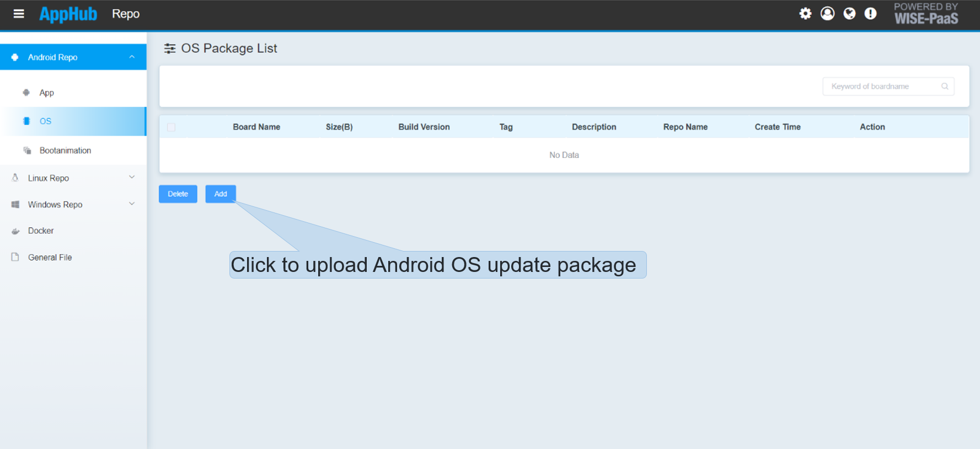980x449 pixels.
Task: Click the Action column header
Action: [x=872, y=127]
